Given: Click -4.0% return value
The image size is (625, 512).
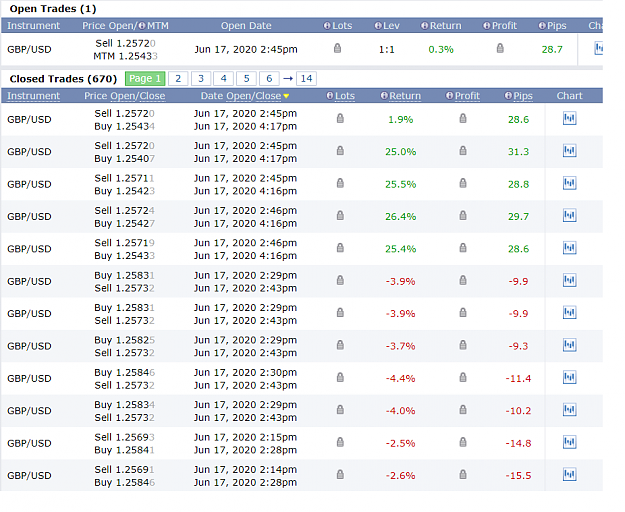Looking at the screenshot, I should tap(400, 411).
